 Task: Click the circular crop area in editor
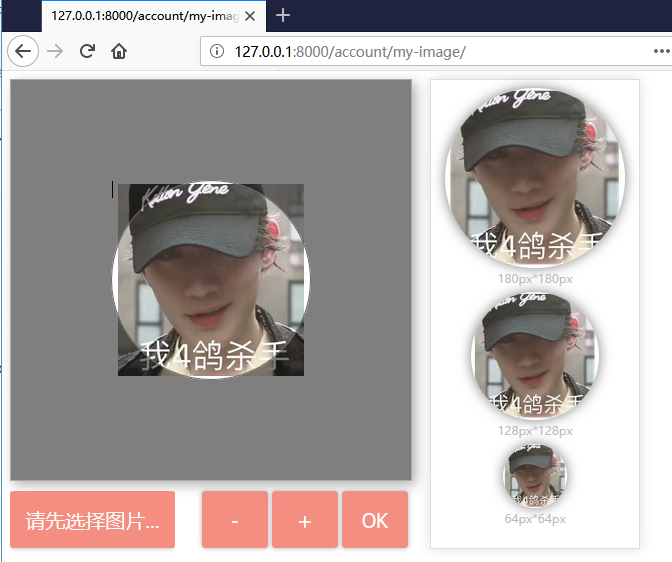pos(211,280)
